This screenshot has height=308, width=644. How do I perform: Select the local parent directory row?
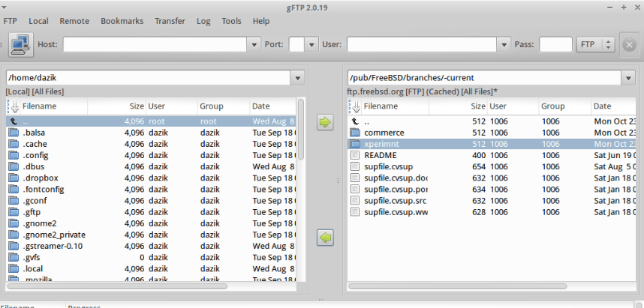click(151, 121)
